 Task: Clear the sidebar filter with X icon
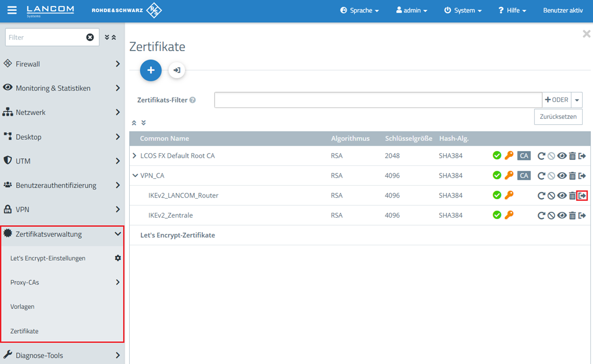point(90,37)
